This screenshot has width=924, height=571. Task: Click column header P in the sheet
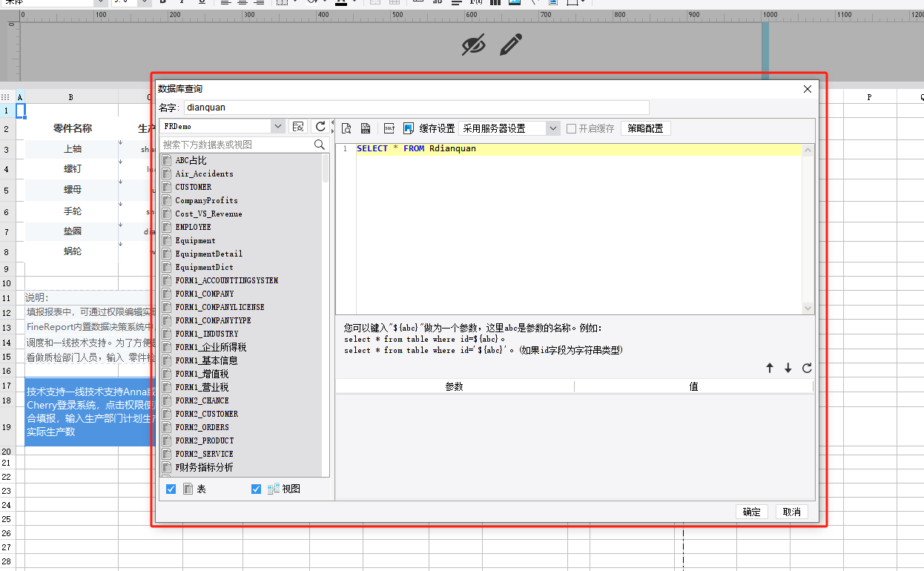tap(869, 97)
